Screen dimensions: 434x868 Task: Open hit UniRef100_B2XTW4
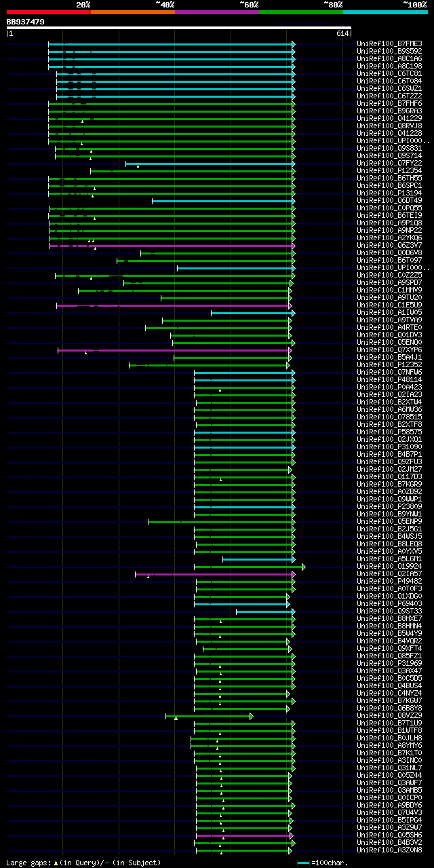click(389, 402)
